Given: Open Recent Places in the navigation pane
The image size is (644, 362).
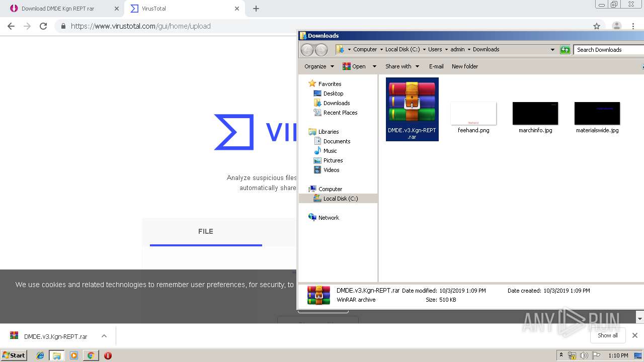Looking at the screenshot, I should point(335,113).
